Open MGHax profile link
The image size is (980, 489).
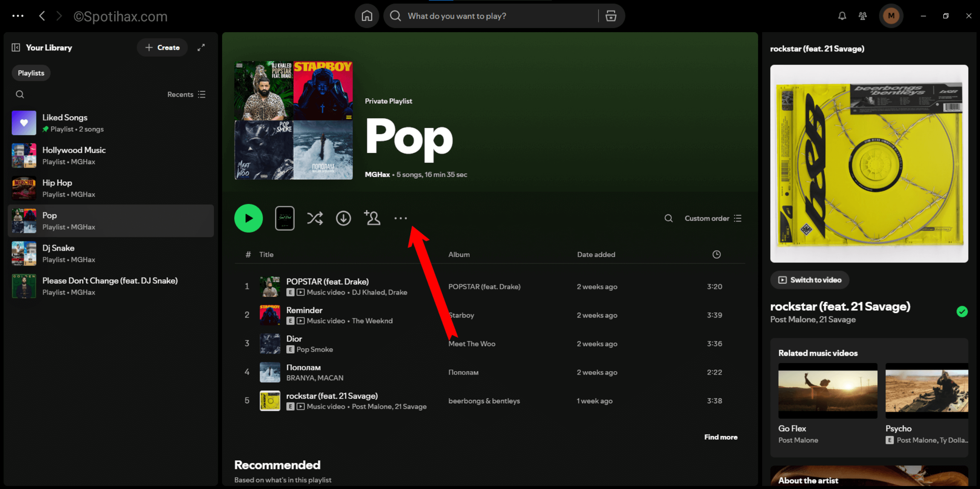(377, 174)
